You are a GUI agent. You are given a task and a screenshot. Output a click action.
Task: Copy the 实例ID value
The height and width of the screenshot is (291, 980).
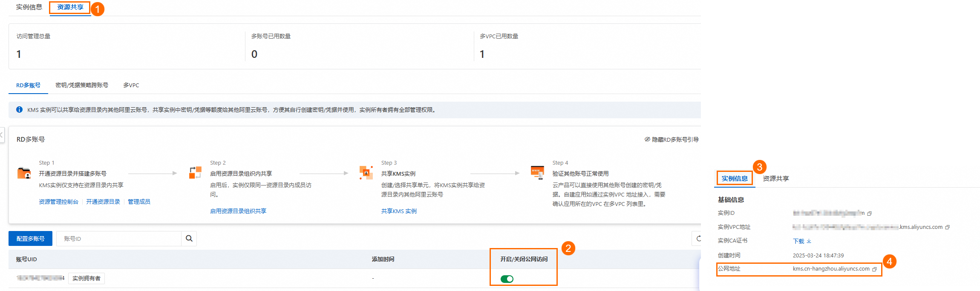pos(870,214)
